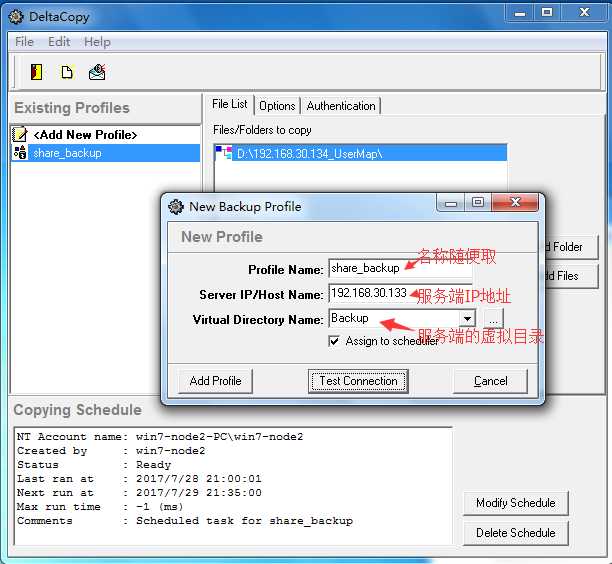Click the notepad icon beside Add New Profile
Image resolution: width=612 pixels, height=564 pixels.
coord(19,134)
